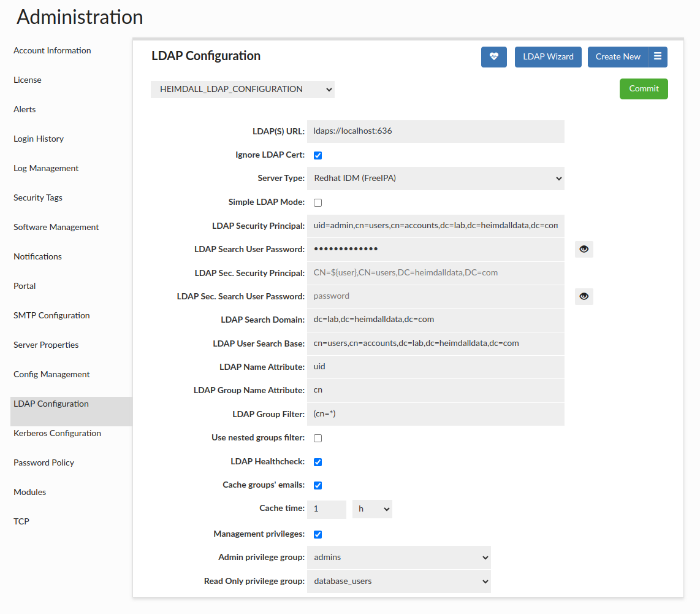Uncheck the Ignore LDAP Cert checkbox
The height and width of the screenshot is (614, 700).
[x=318, y=155]
